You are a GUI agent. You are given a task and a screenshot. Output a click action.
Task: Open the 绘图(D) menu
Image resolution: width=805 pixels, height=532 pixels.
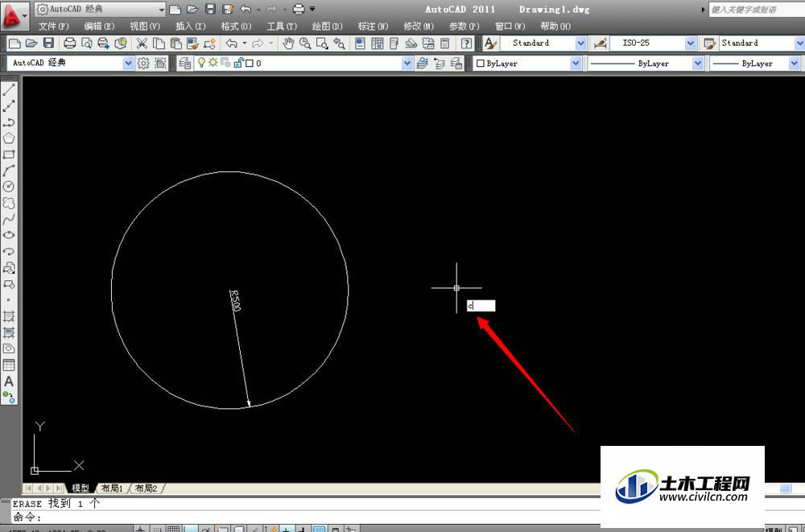click(327, 27)
